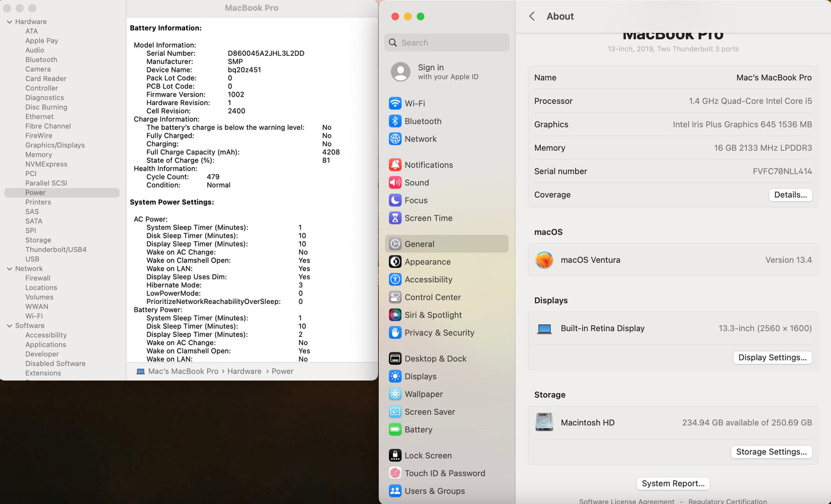
Task: Open Appearance settings
Action: (427, 261)
